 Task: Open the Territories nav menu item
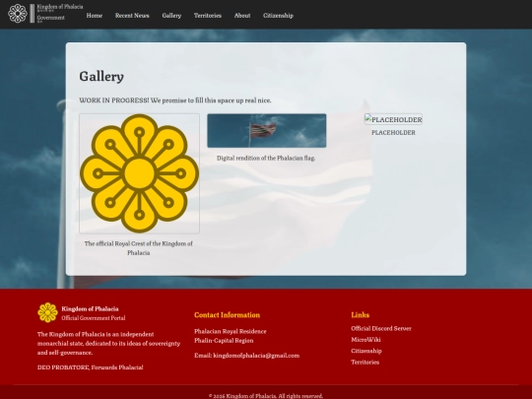tap(208, 16)
